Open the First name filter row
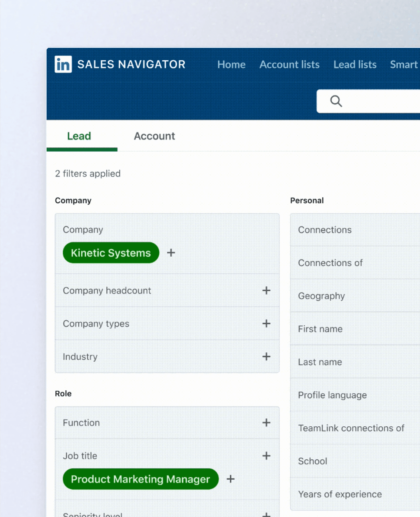This screenshot has width=420, height=517. (355, 329)
